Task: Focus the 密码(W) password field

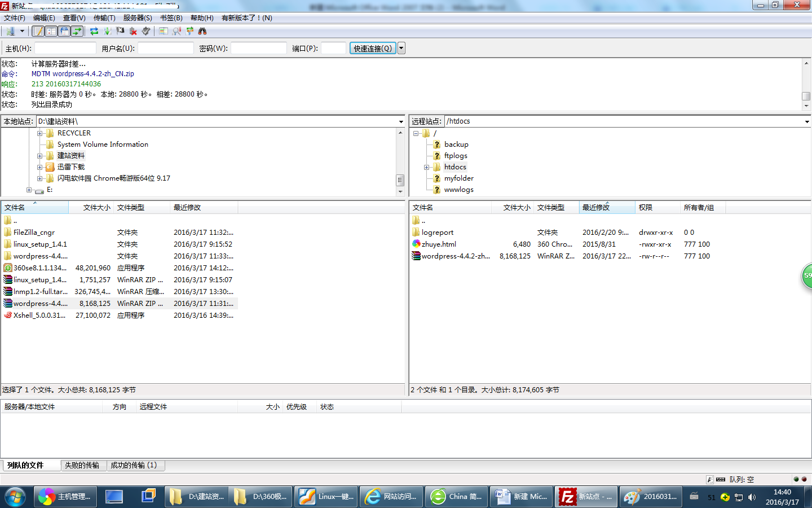Action: click(259, 49)
